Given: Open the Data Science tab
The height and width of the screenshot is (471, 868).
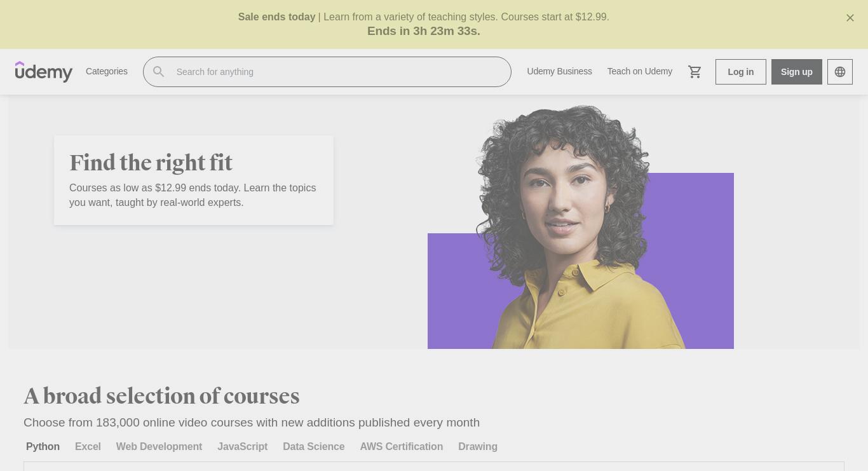Looking at the screenshot, I should (313, 446).
